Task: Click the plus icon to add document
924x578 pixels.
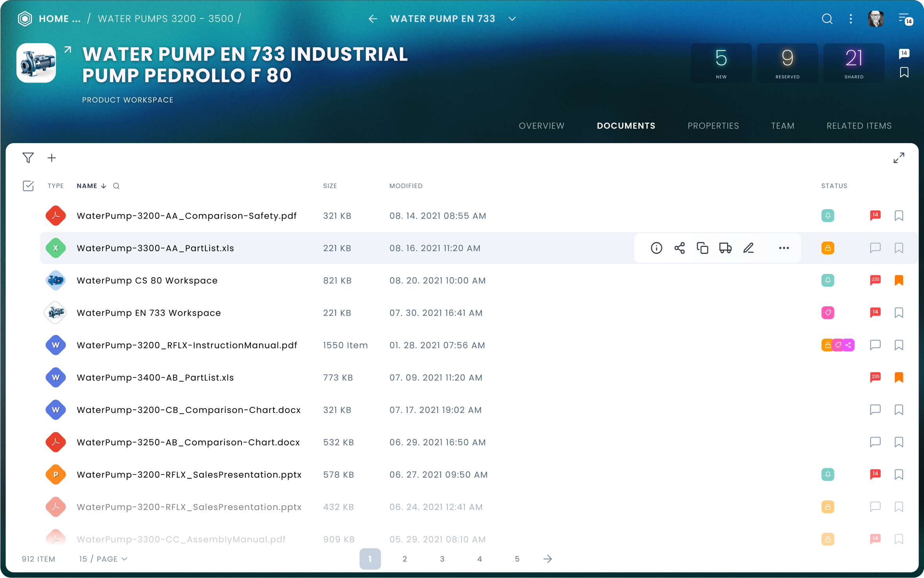Action: pyautogui.click(x=52, y=158)
